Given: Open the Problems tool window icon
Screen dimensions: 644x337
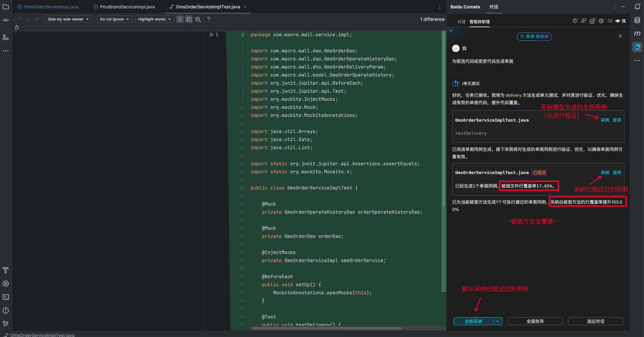Looking at the screenshot, I should 6,310.
